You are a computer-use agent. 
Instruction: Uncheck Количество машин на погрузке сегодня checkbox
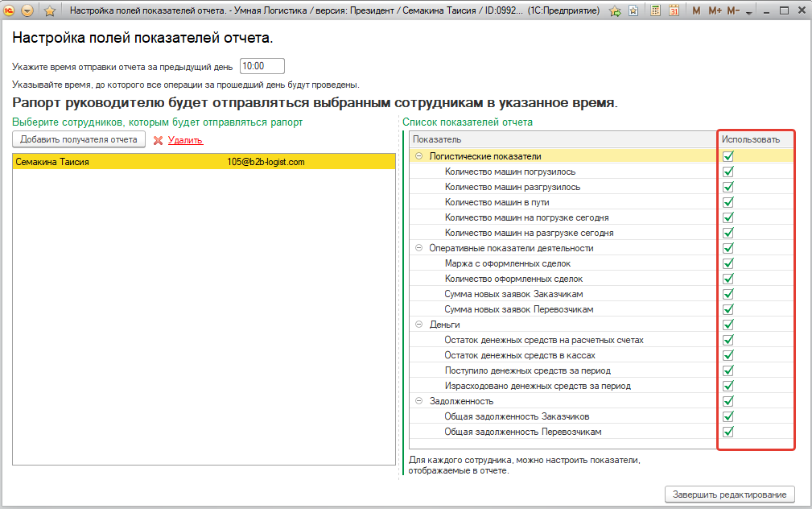[728, 217]
